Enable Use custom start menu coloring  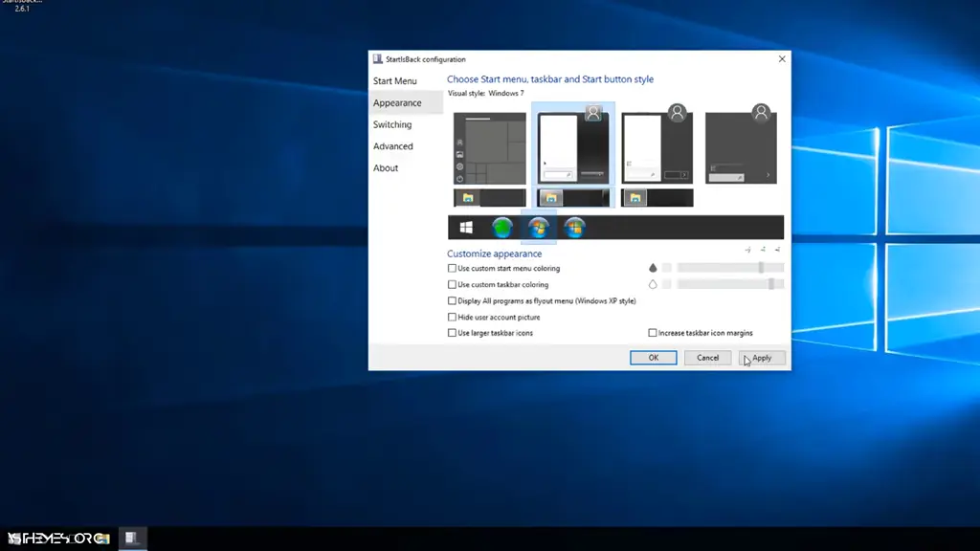coord(451,268)
